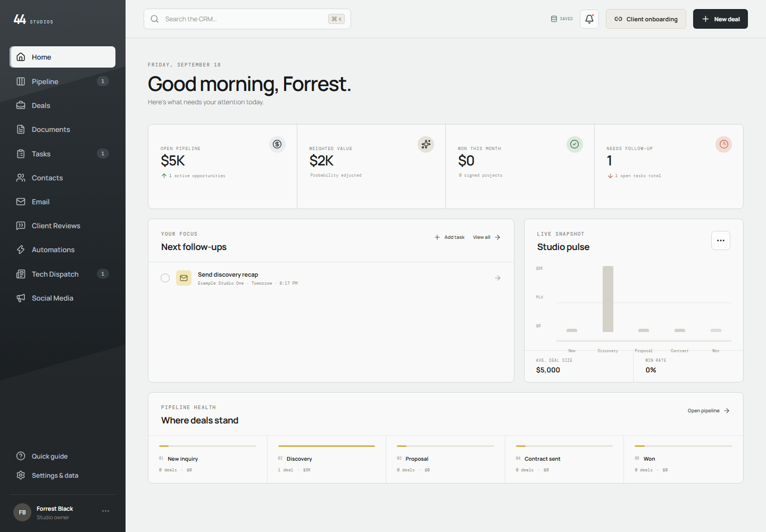The height and width of the screenshot is (532, 766).
Task: Click the View all follow-ups link
Action: 487,237
